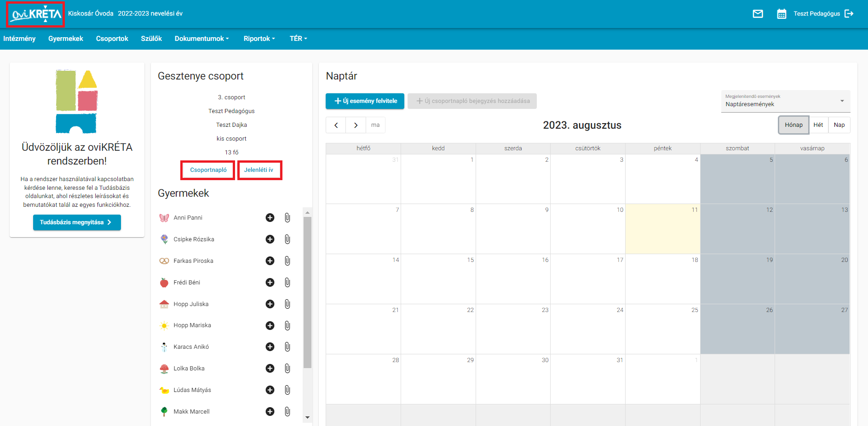
Task: Click plus icon for Csipke Rózsika
Action: pyautogui.click(x=270, y=239)
